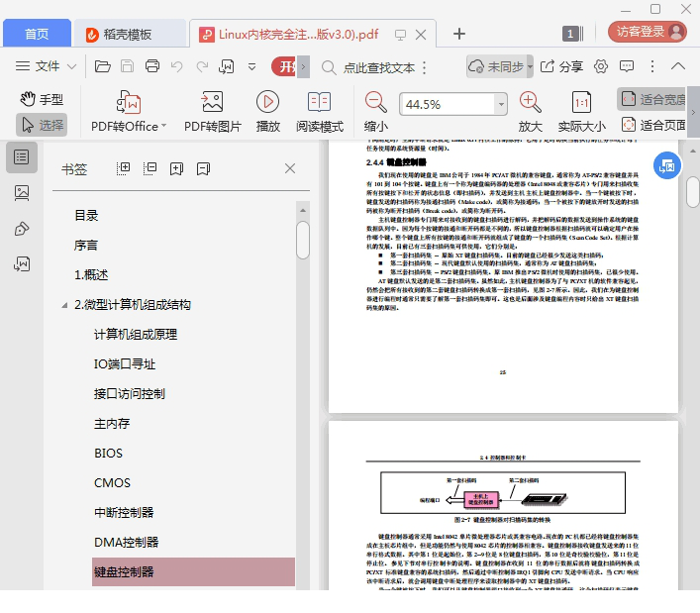Click the 分享 share button
This screenshot has width=700, height=613.
pyautogui.click(x=561, y=66)
